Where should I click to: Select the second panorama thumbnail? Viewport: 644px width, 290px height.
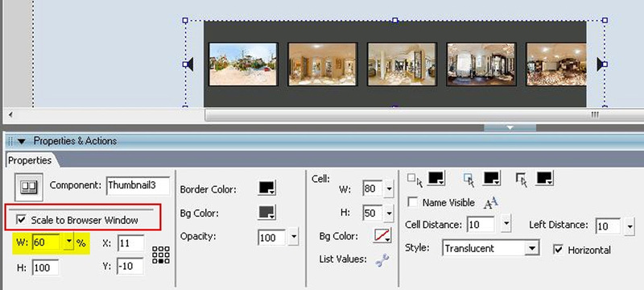pyautogui.click(x=323, y=64)
